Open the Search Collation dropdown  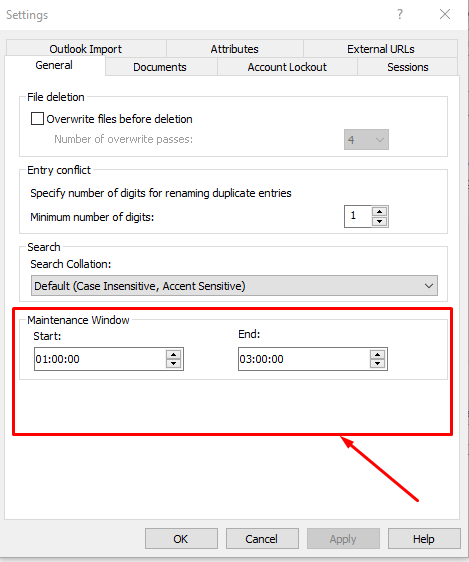tap(234, 286)
